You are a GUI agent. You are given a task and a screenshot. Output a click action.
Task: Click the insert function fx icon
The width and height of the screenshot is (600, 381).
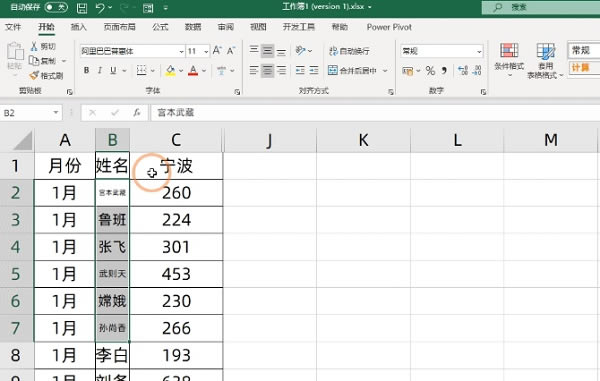(137, 113)
